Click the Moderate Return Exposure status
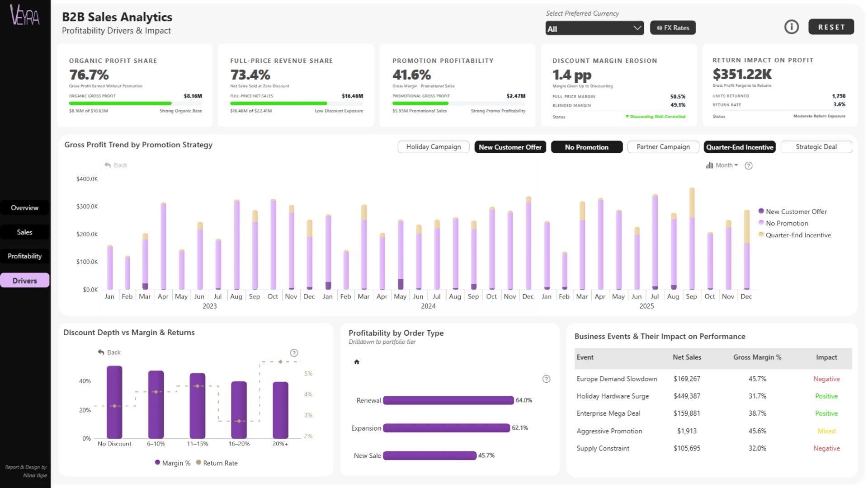868x488 pixels. pyautogui.click(x=819, y=116)
